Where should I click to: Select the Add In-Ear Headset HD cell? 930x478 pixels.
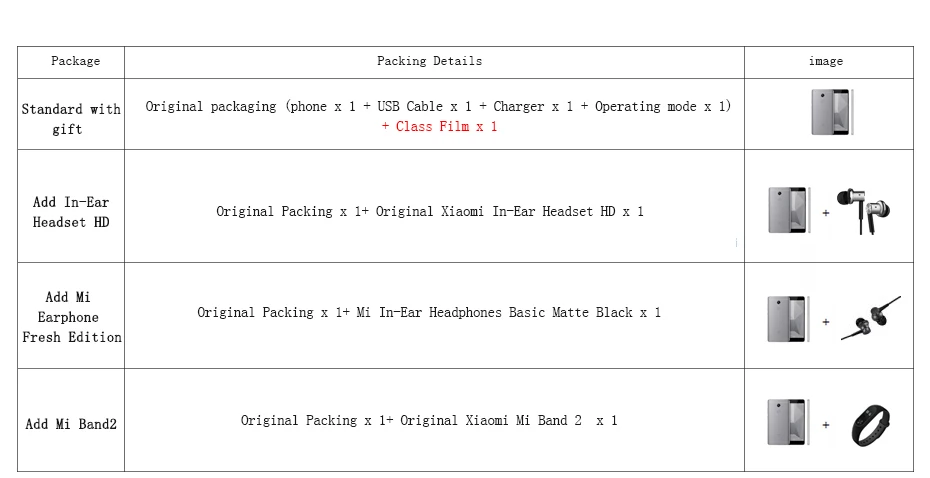pyautogui.click(x=71, y=206)
